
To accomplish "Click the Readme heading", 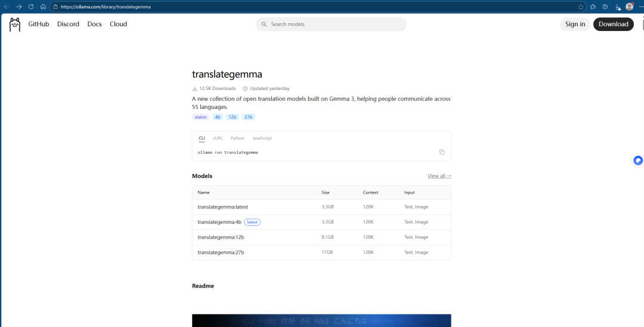I will pyautogui.click(x=203, y=285).
